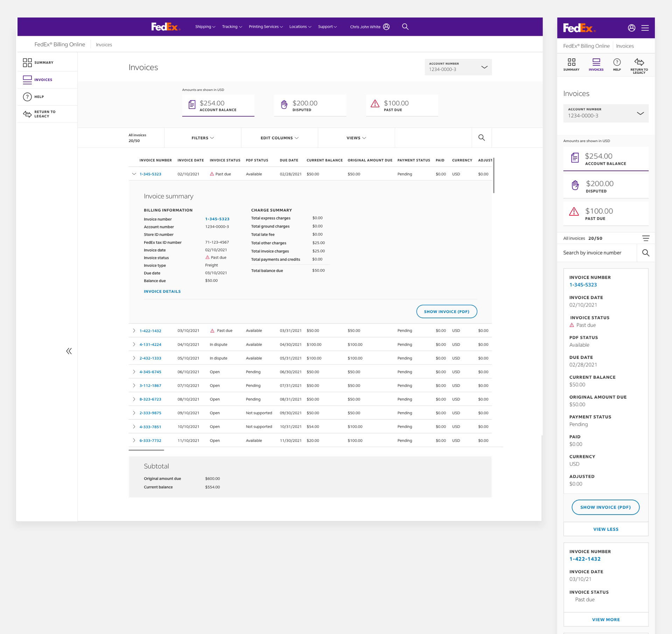Open the Edit Columns dropdown
The image size is (672, 634).
coord(279,138)
